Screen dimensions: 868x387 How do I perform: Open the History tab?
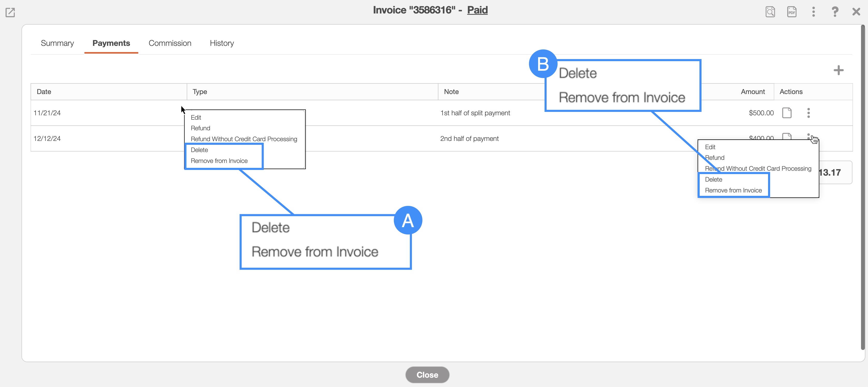222,43
